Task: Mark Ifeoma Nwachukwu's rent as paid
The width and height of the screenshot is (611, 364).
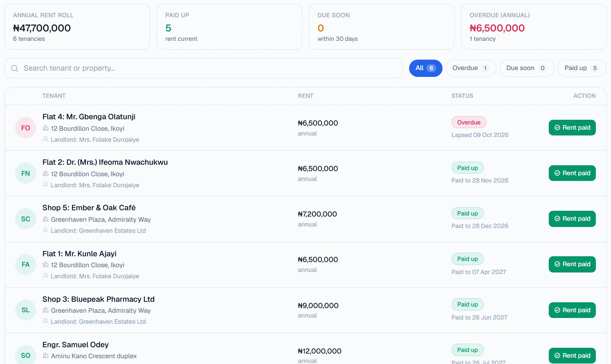Action: [572, 173]
